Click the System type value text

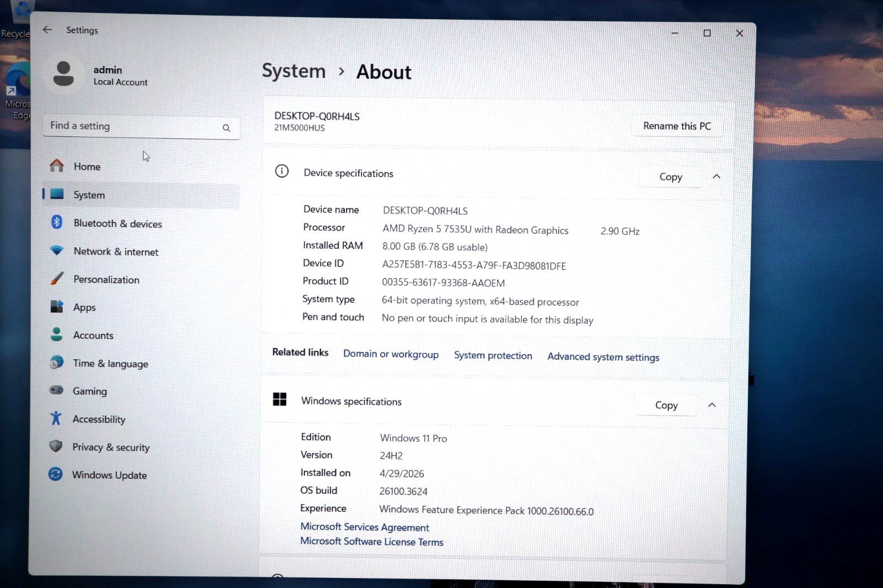480,301
